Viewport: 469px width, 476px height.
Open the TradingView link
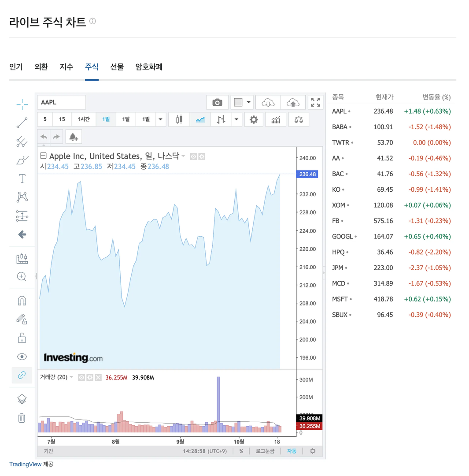[25, 464]
